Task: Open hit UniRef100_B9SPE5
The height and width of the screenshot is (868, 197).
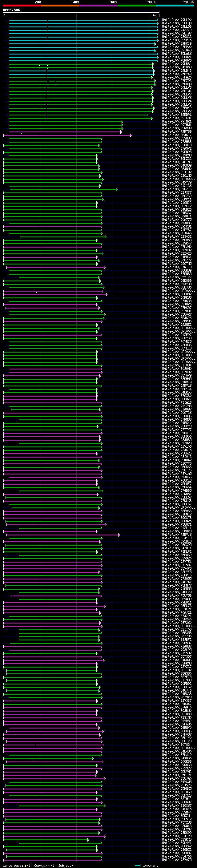Action: 177,40
